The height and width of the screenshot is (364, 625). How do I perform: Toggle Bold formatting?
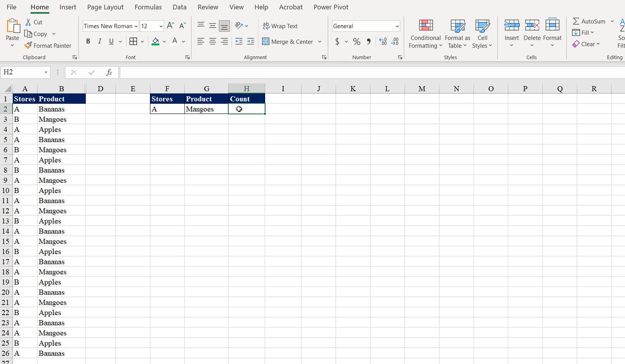tap(88, 41)
